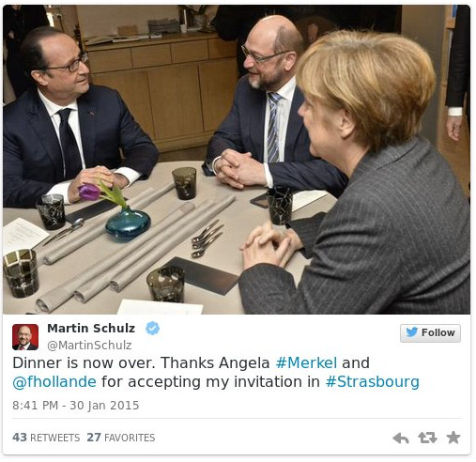The width and height of the screenshot is (476, 462).
Task: Click the silver spoons in the photo
Action: [207, 239]
